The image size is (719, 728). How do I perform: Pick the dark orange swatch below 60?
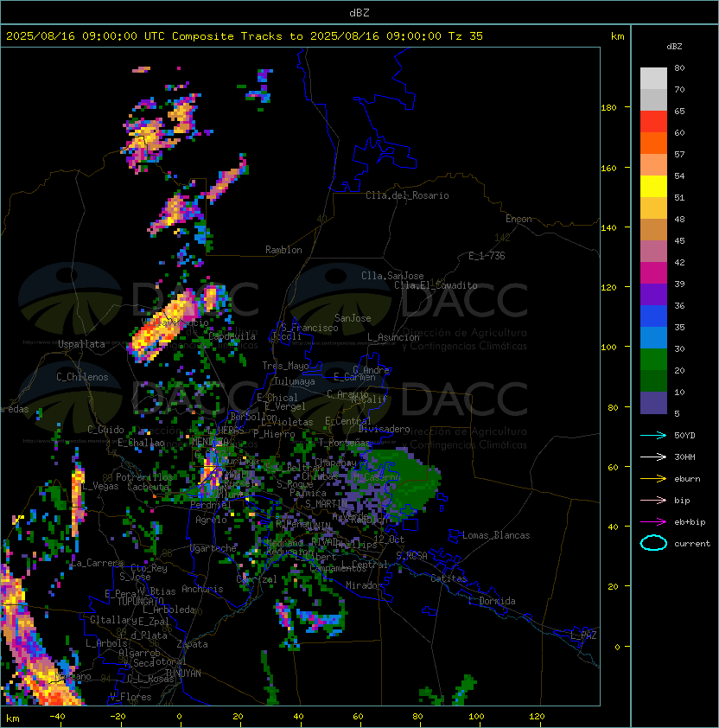653,143
